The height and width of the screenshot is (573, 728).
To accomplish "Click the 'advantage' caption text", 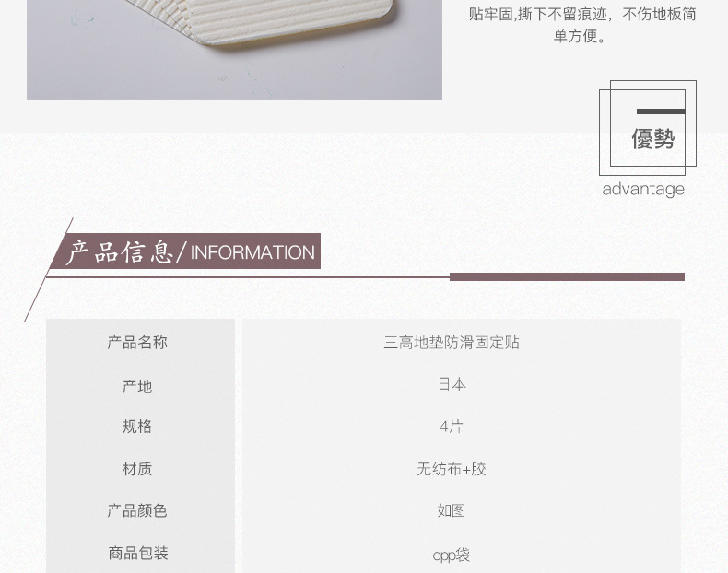I will (643, 189).
